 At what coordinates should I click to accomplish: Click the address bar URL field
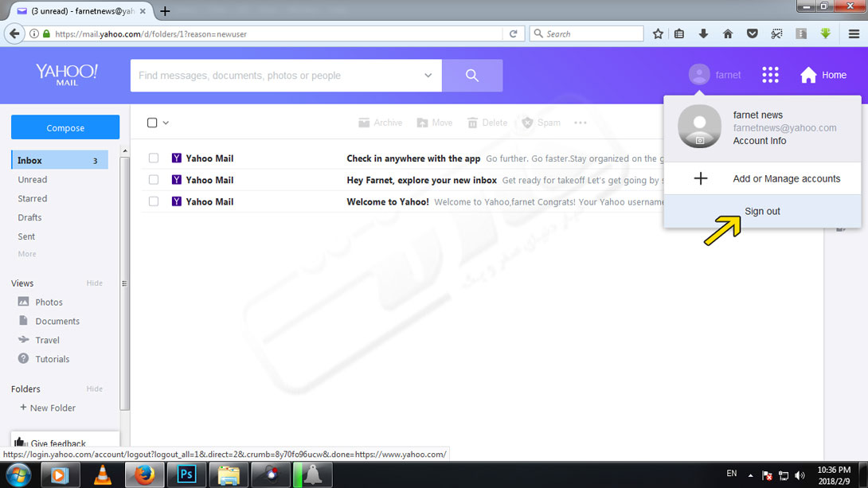pos(277,33)
